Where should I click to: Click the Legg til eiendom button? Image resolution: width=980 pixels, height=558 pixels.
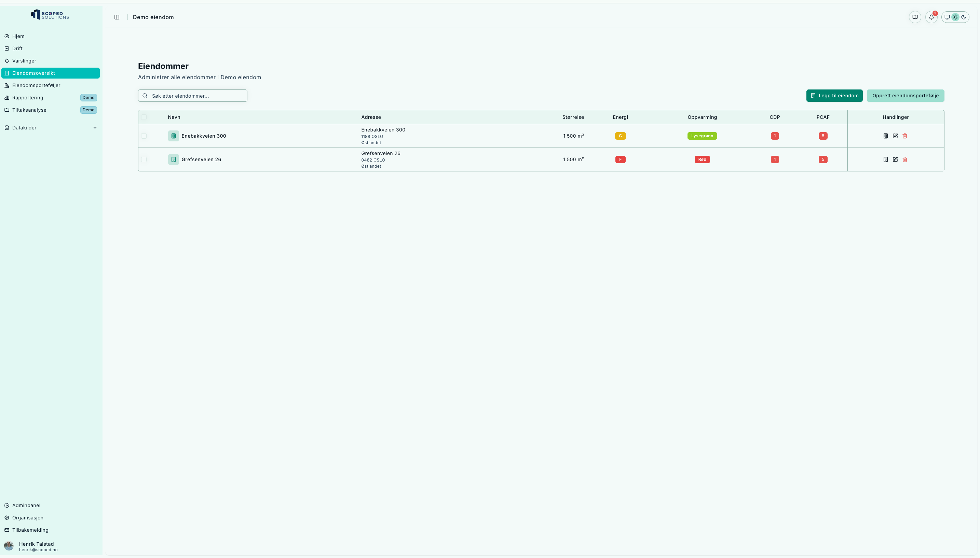(834, 96)
